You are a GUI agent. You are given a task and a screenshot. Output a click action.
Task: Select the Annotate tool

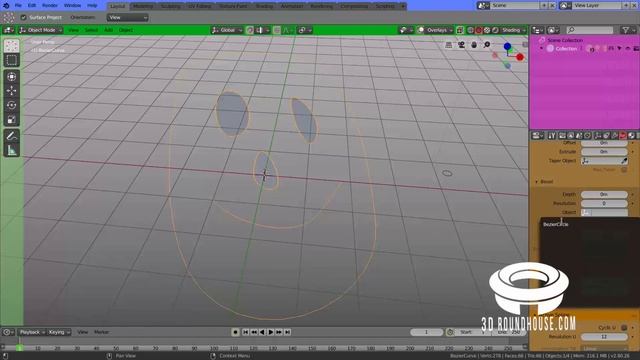(11, 136)
